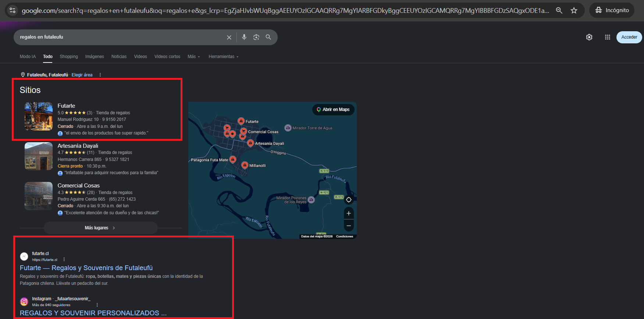Screen dimensions: 644x319
Task: Click the location pin icon next to Futaleufu
Action: [23, 75]
